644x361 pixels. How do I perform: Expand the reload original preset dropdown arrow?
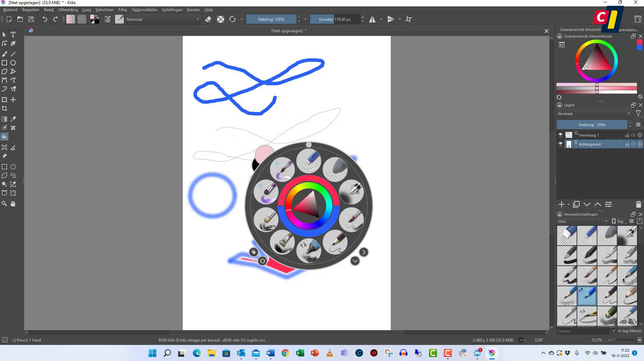click(x=241, y=19)
